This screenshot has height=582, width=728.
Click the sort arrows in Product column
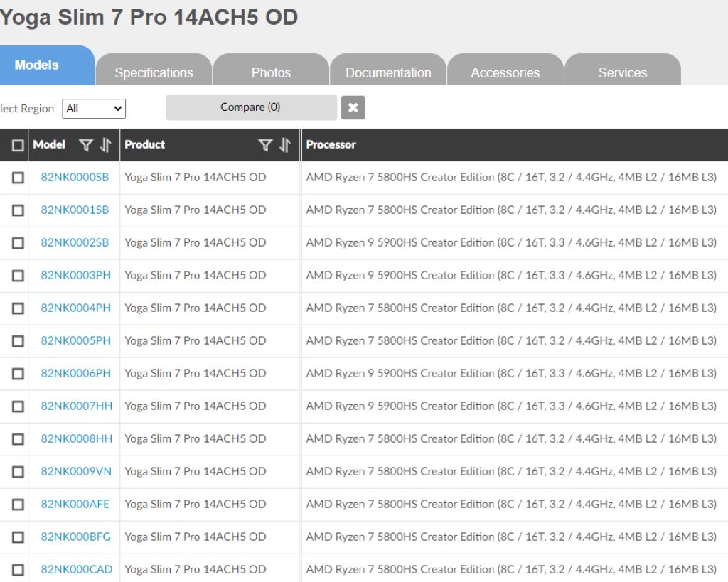[x=285, y=145]
